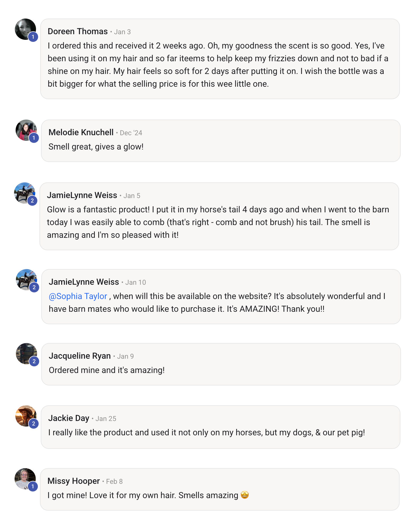Click level 2 badge on Jackie Day's avatar
420x531 pixels.
tap(34, 424)
